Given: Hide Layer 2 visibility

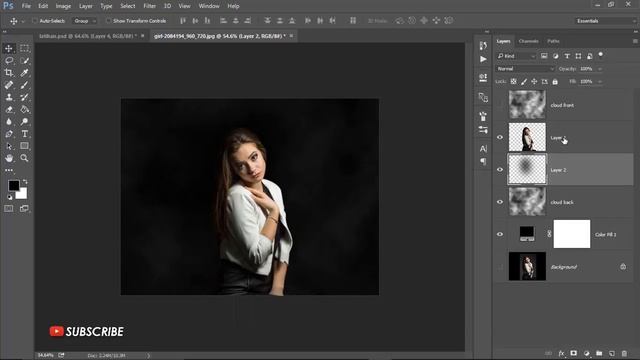Looking at the screenshot, I should pyautogui.click(x=500, y=170).
